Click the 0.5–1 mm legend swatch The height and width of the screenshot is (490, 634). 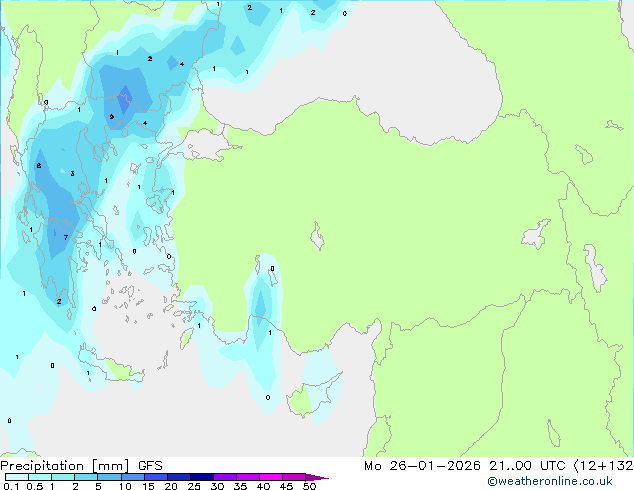coord(40,477)
